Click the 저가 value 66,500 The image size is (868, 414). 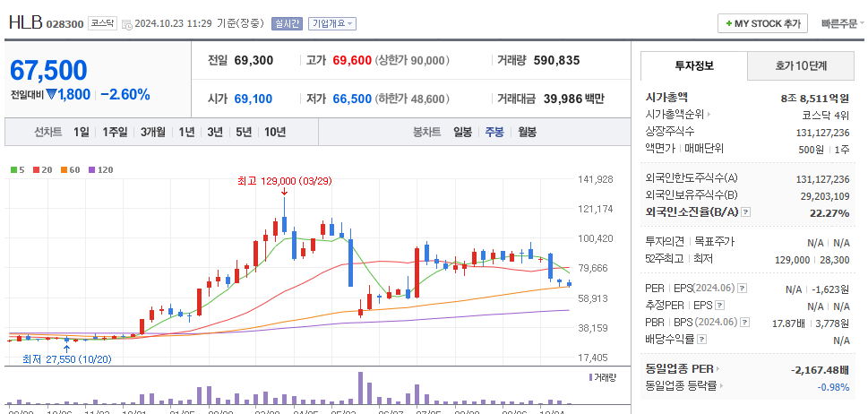352,99
